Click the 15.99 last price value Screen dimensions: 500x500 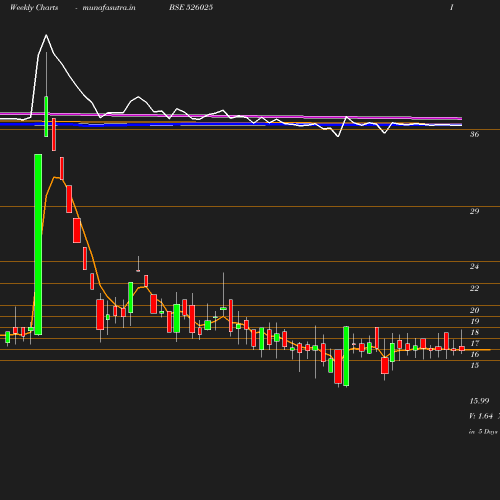tap(479, 401)
